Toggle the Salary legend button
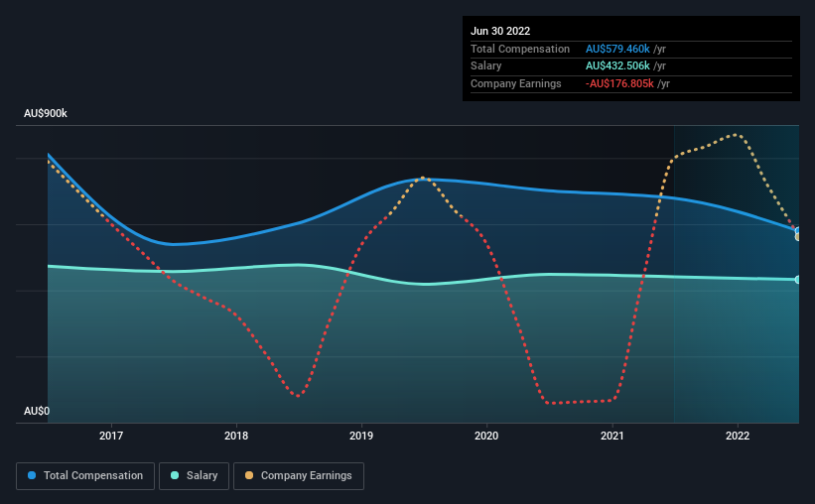The image size is (815, 504). click(194, 476)
